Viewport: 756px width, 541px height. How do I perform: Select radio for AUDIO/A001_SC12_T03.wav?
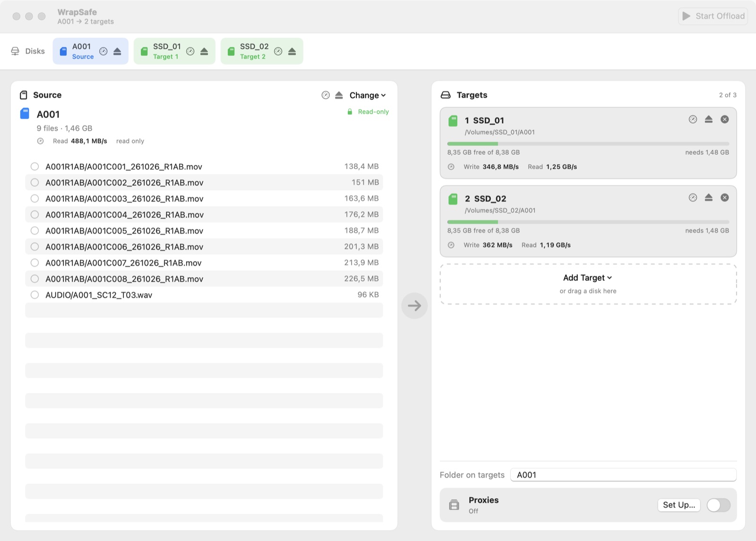(x=34, y=295)
